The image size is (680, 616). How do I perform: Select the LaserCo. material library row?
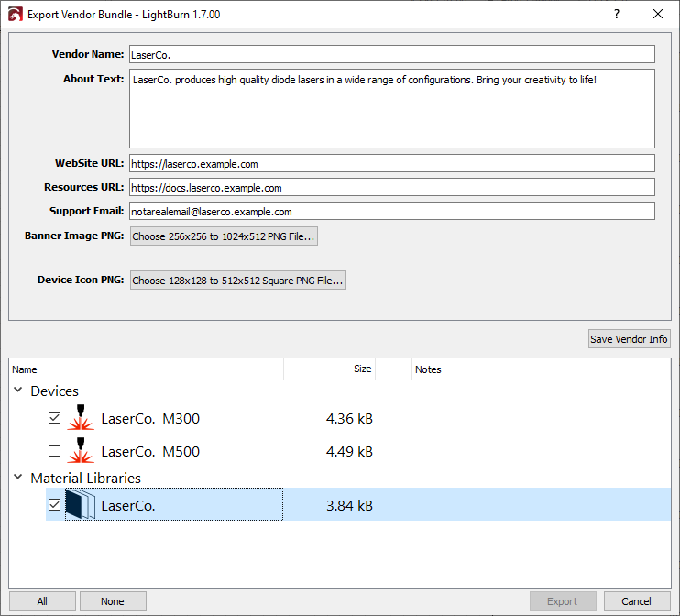358,504
